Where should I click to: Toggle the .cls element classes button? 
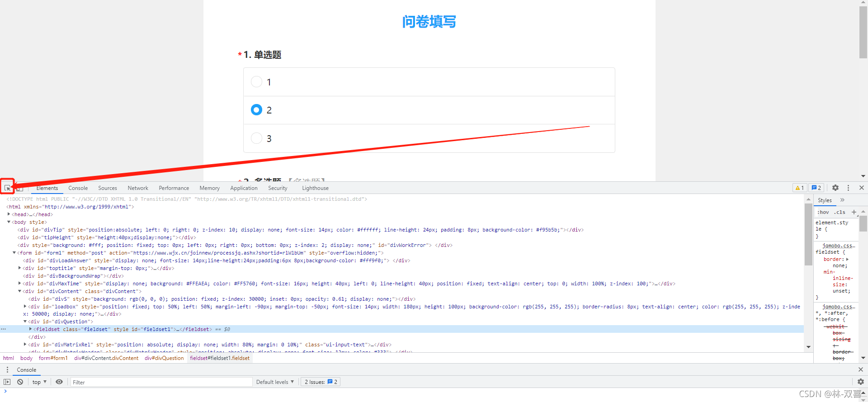click(x=840, y=212)
